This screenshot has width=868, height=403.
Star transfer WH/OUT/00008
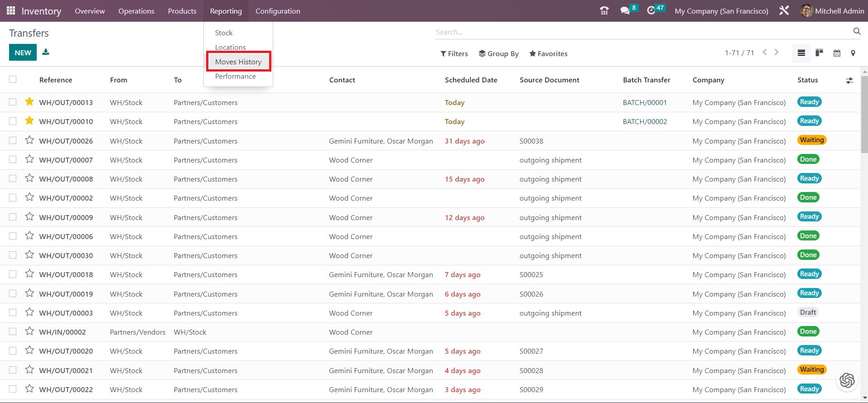[29, 178]
